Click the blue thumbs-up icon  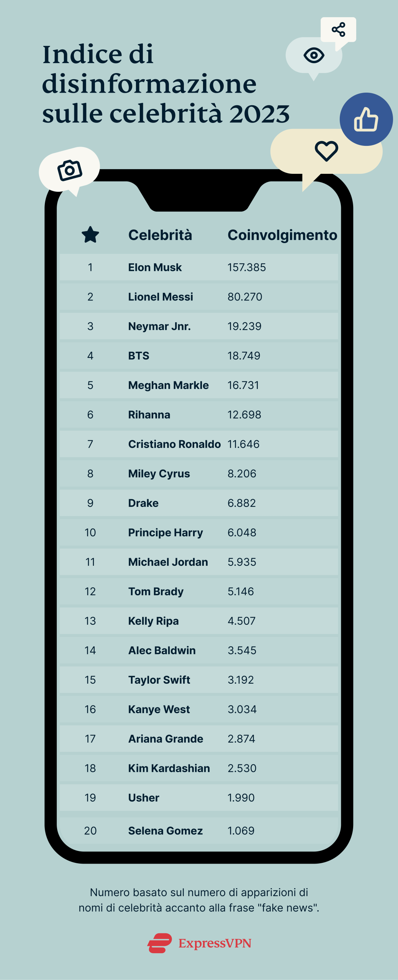pyautogui.click(x=366, y=119)
